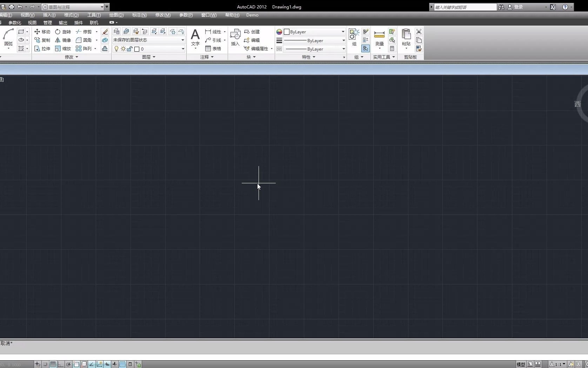Switch to the 参数化 ribbon tab
Image resolution: width=588 pixels, height=368 pixels.
click(x=15, y=22)
